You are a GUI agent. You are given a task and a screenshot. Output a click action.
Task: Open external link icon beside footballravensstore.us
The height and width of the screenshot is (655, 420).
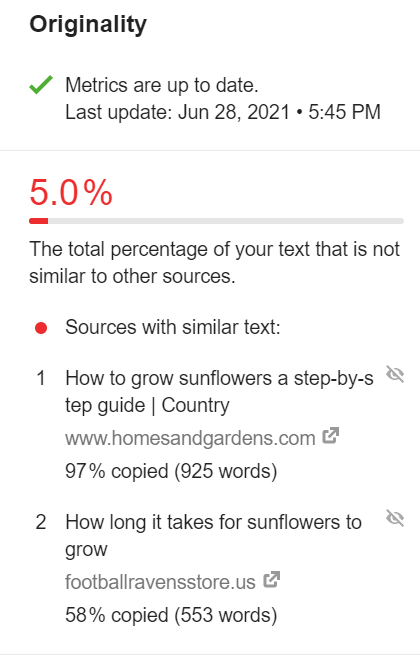[271, 580]
